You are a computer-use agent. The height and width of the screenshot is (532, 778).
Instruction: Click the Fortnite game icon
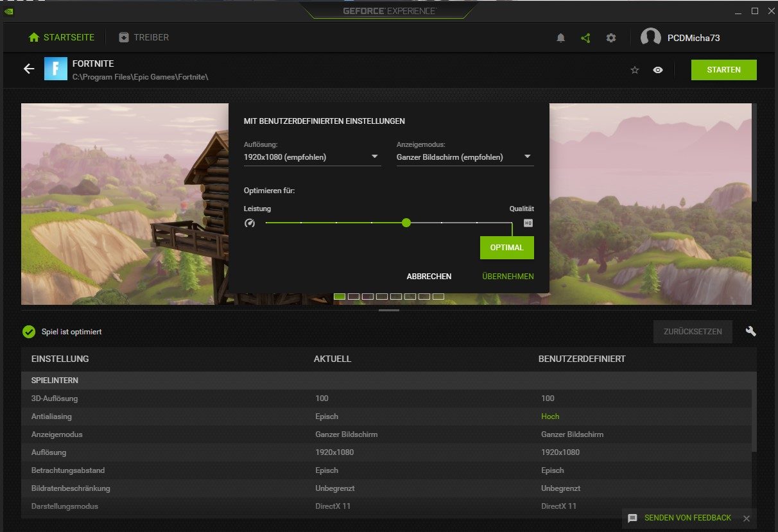tap(56, 69)
